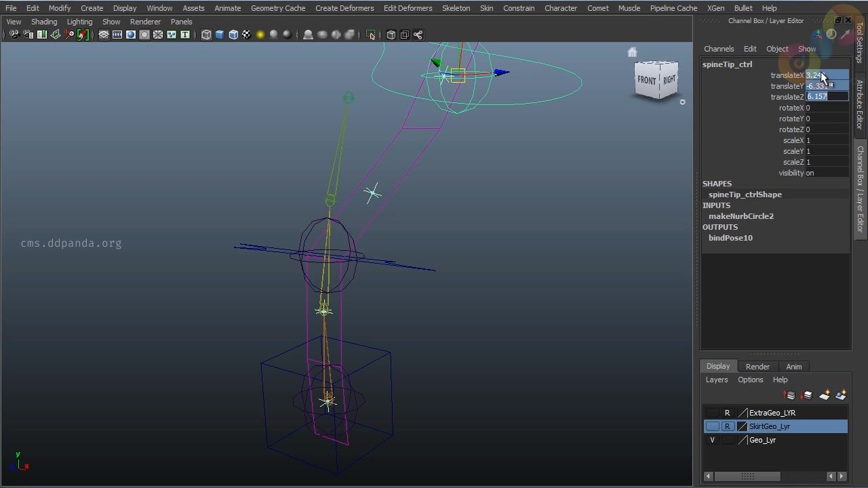Toggle the dark High Quality sphere icon
Image resolution: width=868 pixels, height=488 pixels.
pyautogui.click(x=288, y=35)
